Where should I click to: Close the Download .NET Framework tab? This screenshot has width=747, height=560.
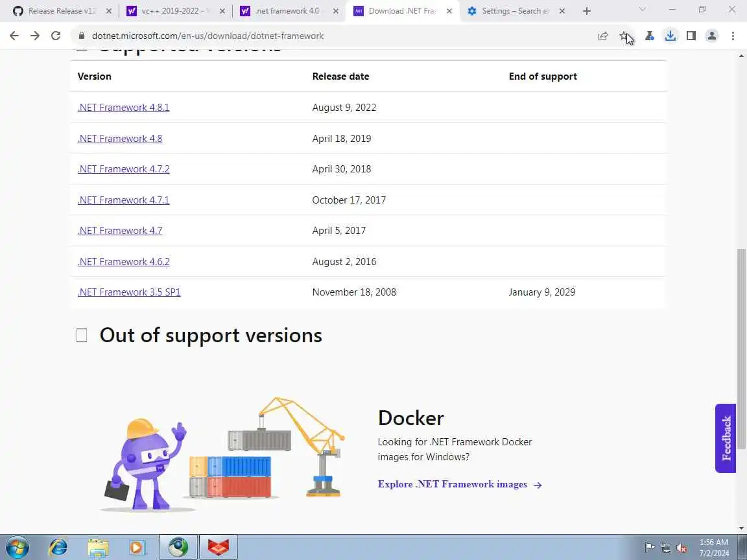point(449,11)
